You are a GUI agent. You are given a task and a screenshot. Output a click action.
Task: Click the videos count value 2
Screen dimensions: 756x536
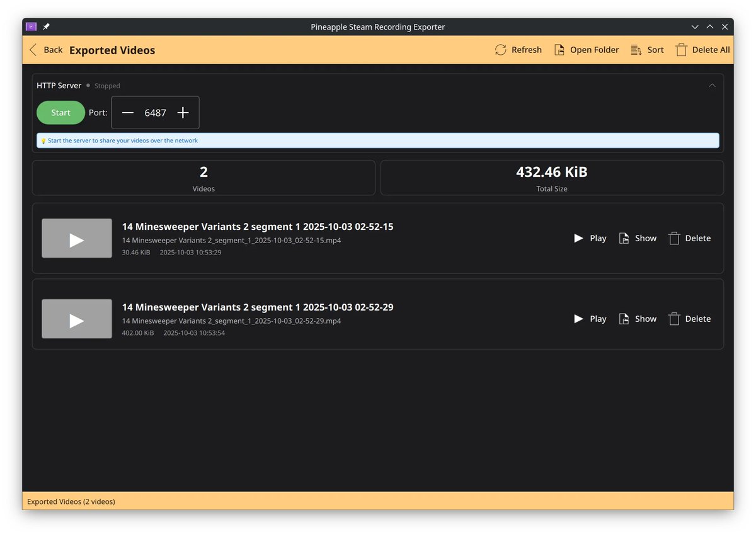pos(203,172)
